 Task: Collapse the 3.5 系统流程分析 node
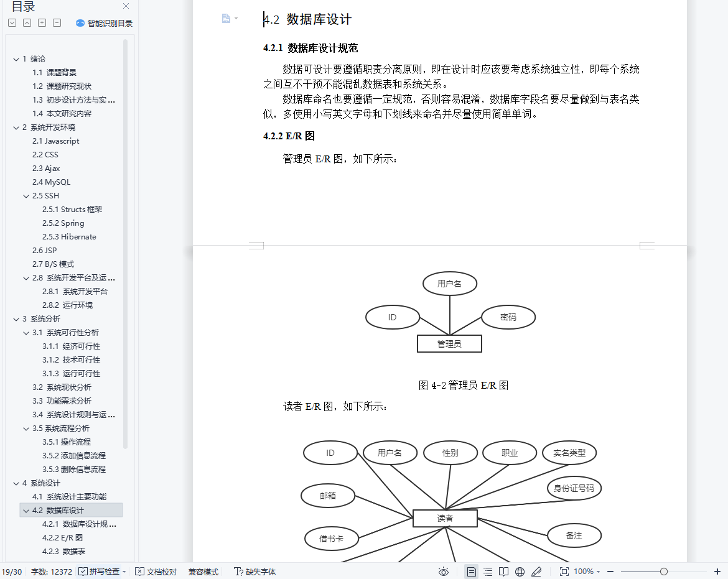(26, 428)
